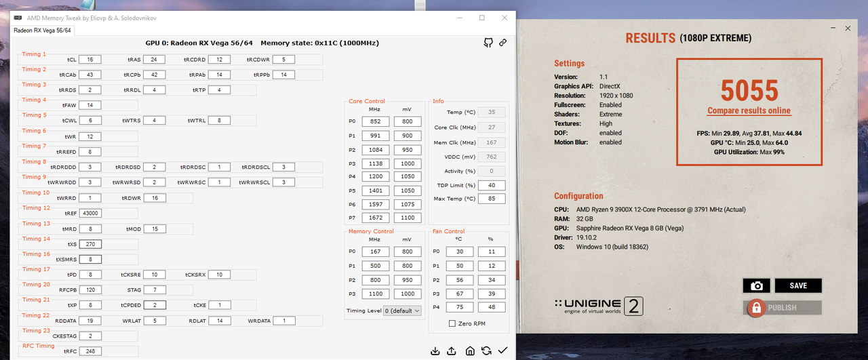Click the chain link icon
The width and height of the screenshot is (868, 360).
click(503, 43)
